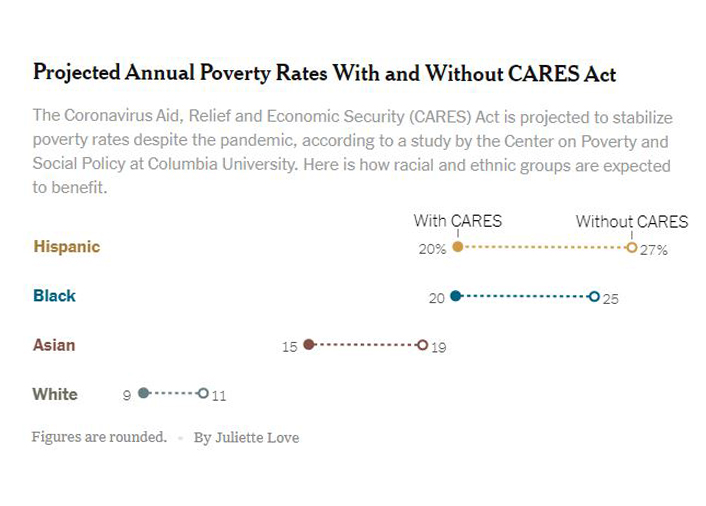The image size is (706, 506).
Task: Select the Black With CARES filled dot
Action: (456, 296)
